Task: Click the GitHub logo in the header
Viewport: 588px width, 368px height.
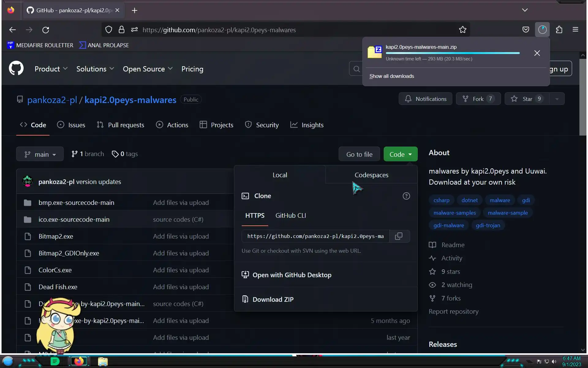Action: click(16, 68)
